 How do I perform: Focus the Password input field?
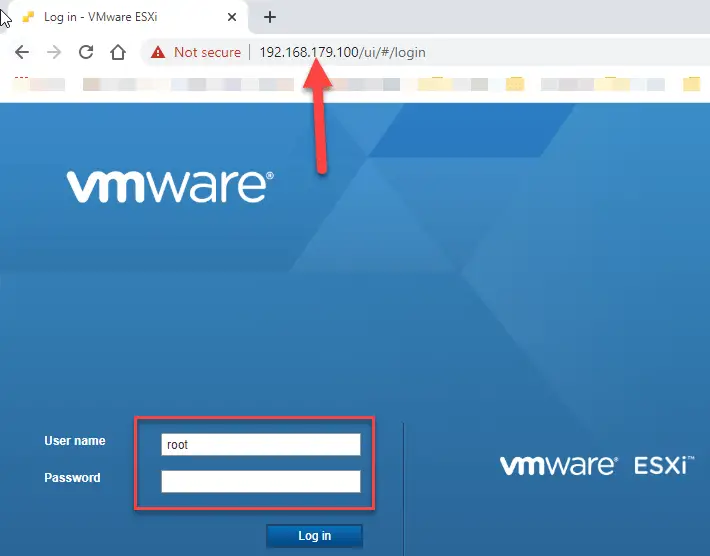[261, 481]
